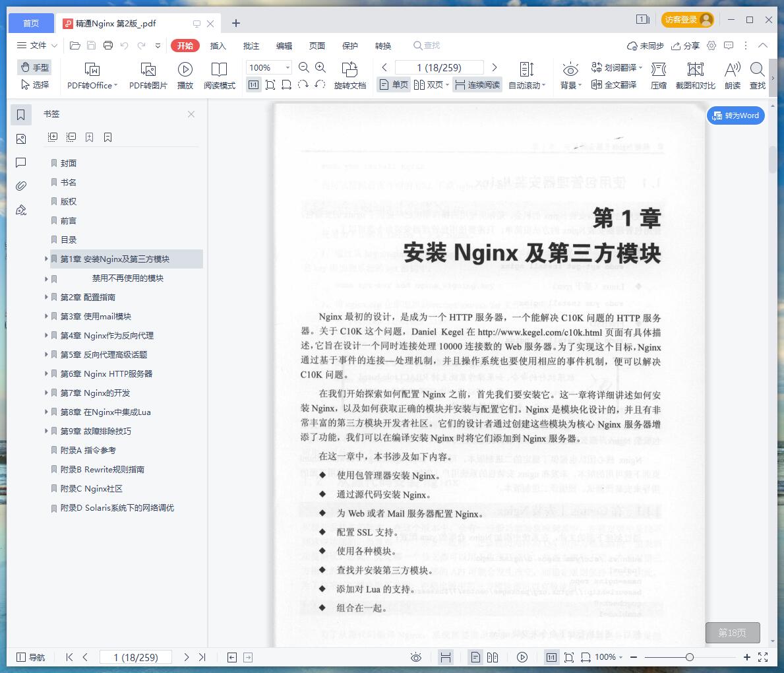Open 划词翻译 dropdown
This screenshot has width=784, height=673.
click(x=617, y=67)
